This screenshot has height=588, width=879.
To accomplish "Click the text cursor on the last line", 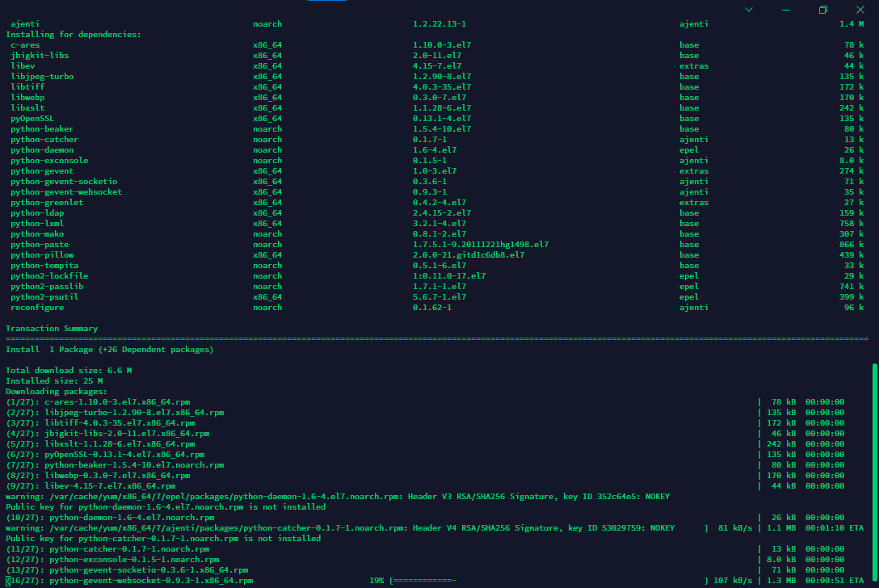I will click(x=8, y=581).
